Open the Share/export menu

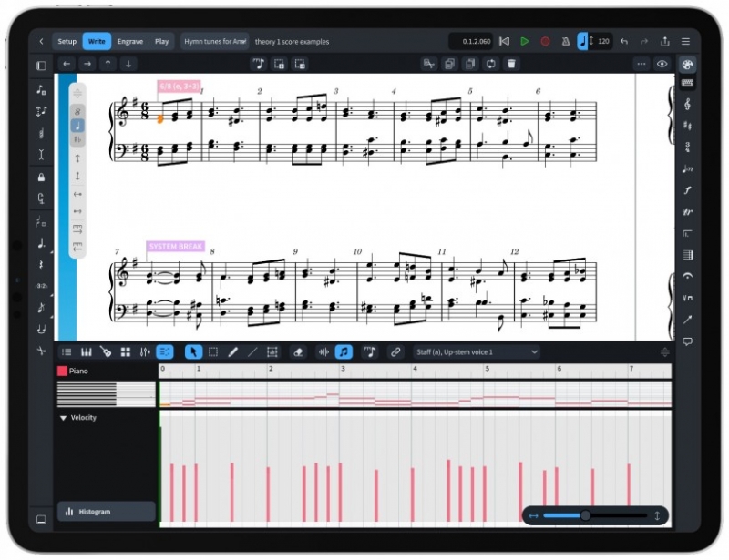tap(665, 41)
